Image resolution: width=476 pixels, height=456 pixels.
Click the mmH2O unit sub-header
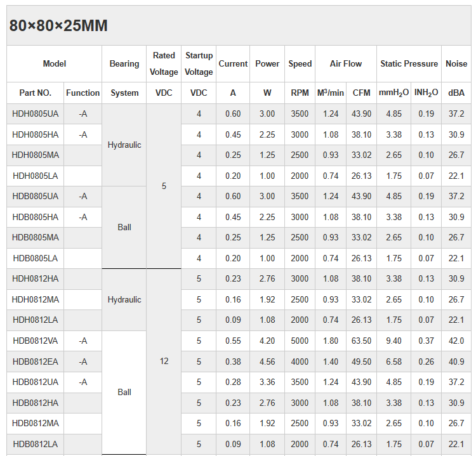tap(393, 93)
